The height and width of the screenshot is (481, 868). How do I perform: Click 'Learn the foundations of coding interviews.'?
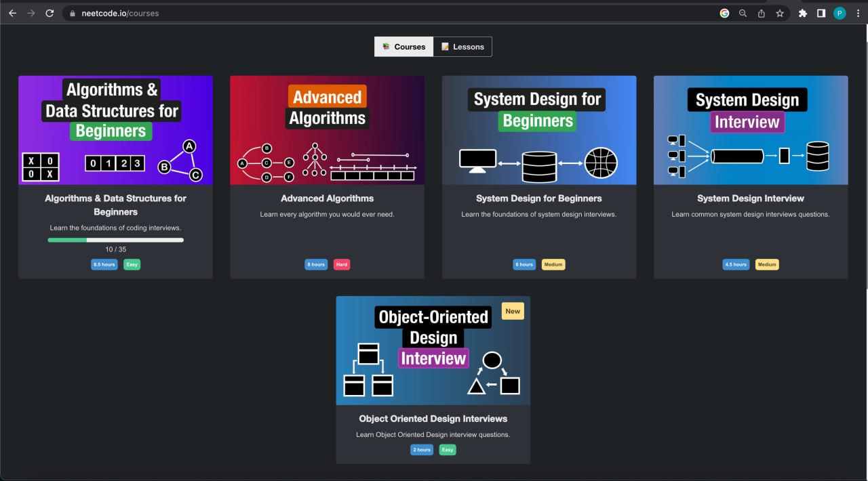pos(115,228)
